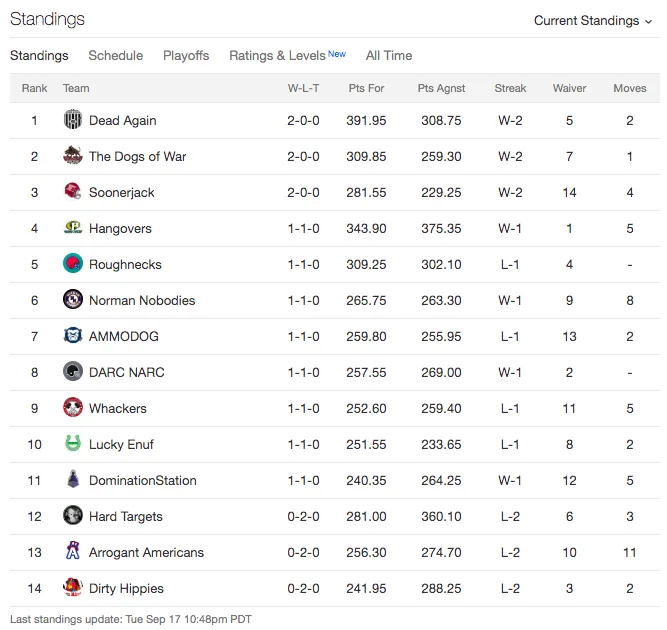Click the AMMODOG bulldog logo icon

tap(73, 335)
